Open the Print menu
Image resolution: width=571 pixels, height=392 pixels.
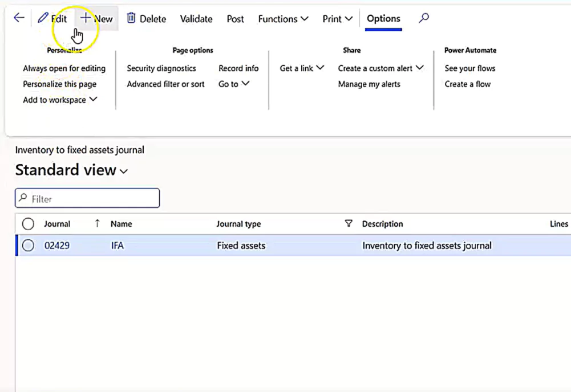[x=337, y=18]
